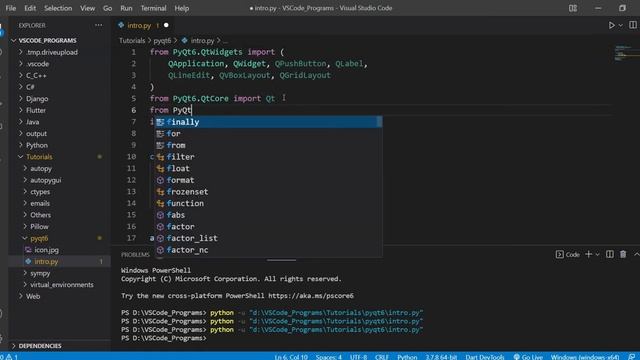The width and height of the screenshot is (640, 360).
Task: Collapse the Tutorials folder
Action: 39,157
